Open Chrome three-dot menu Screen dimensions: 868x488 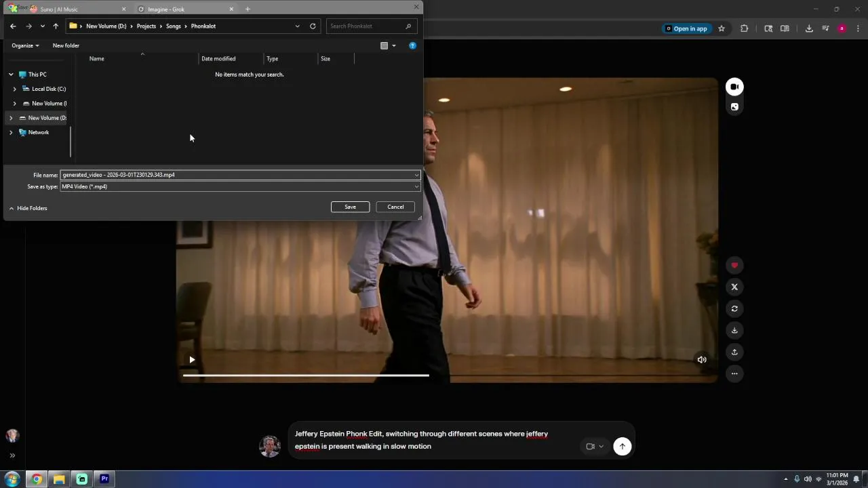pos(859,28)
